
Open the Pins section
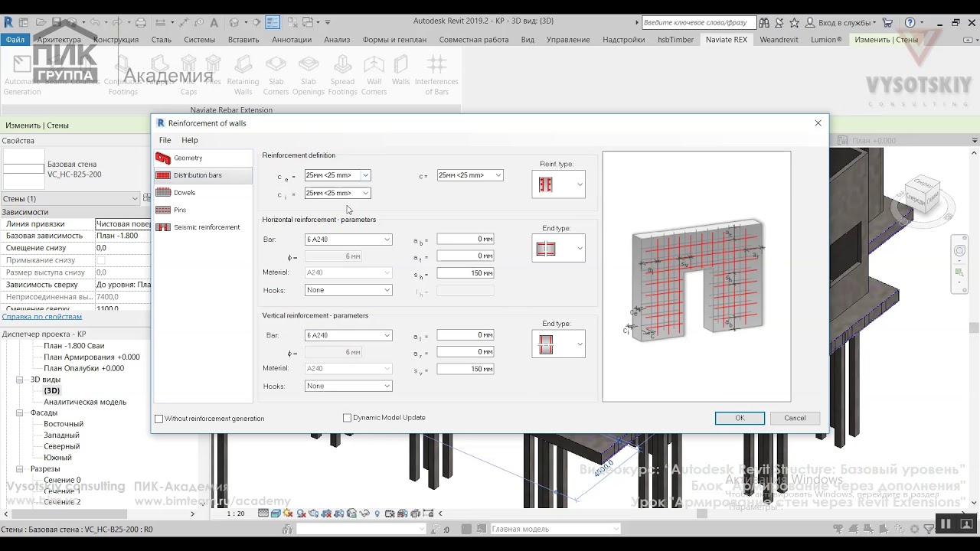[180, 210]
